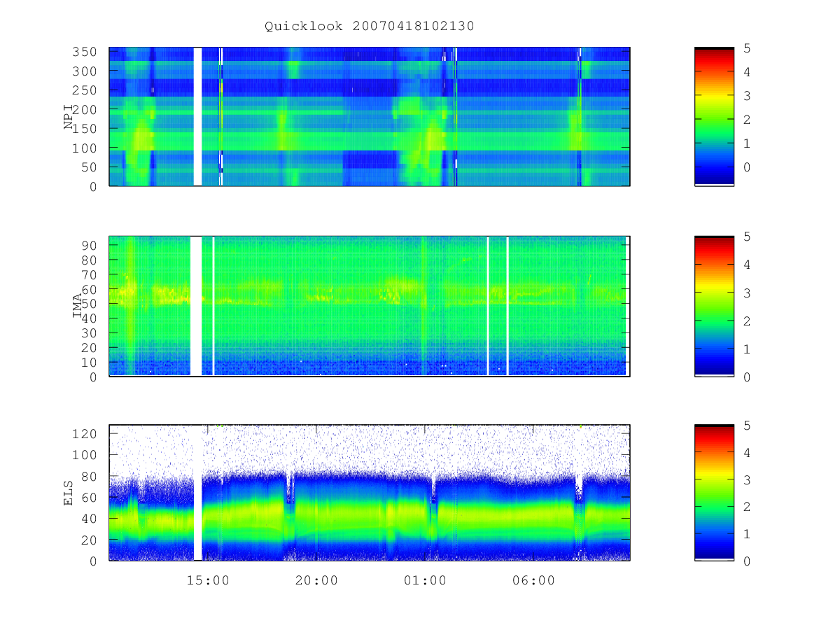Screen dimensions: 840x630
Task: Click the 5 label on ELS color bar
Action: coord(747,426)
